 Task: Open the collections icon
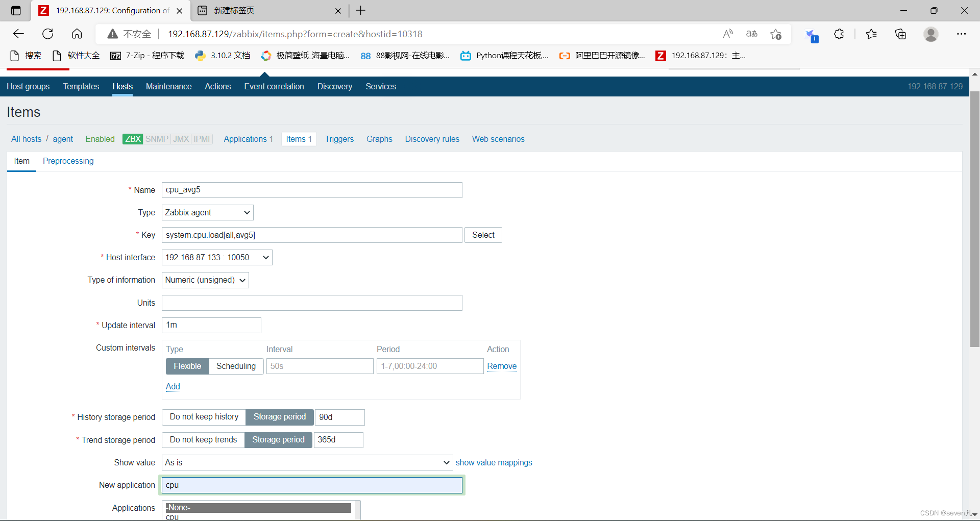pos(901,34)
